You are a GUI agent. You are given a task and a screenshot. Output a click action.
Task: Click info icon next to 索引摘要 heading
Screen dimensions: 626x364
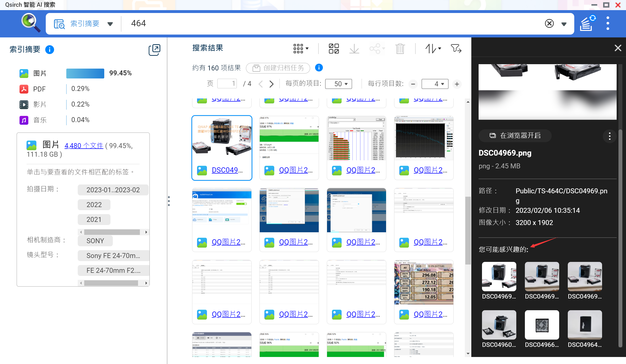click(x=49, y=49)
